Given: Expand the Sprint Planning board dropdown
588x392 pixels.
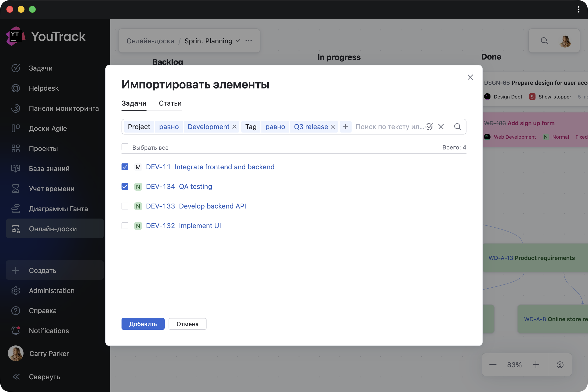Looking at the screenshot, I should (x=237, y=41).
